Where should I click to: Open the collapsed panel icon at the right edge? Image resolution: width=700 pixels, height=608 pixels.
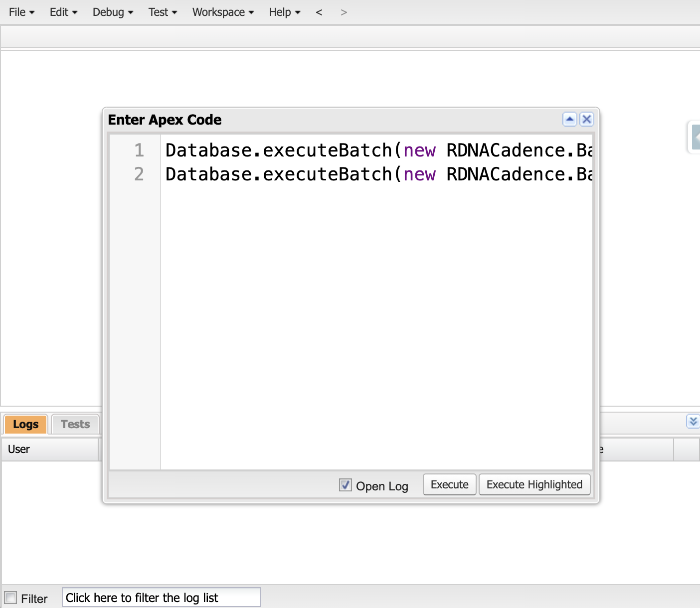click(x=696, y=137)
